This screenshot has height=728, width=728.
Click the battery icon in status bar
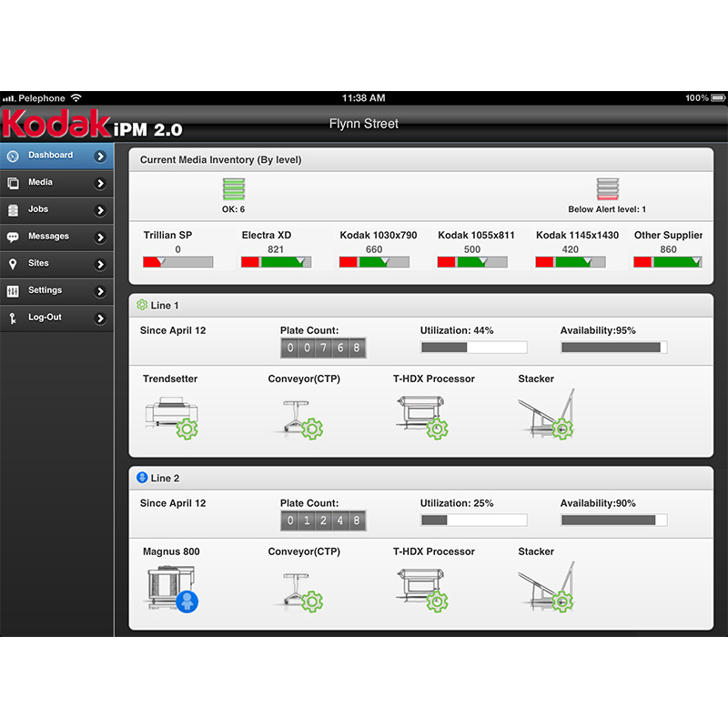click(x=718, y=98)
